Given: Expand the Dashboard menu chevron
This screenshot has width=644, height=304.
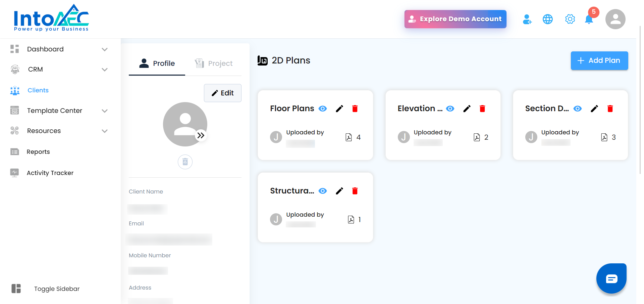Looking at the screenshot, I should tap(105, 49).
